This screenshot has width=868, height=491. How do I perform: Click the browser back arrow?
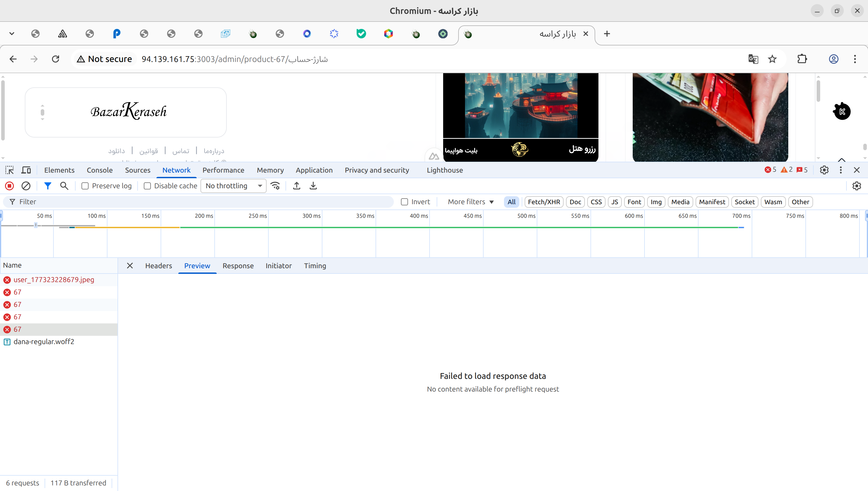(x=13, y=59)
